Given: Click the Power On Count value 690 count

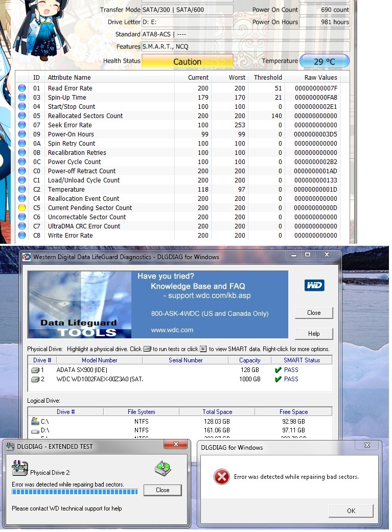Looking at the screenshot, I should point(324,10).
